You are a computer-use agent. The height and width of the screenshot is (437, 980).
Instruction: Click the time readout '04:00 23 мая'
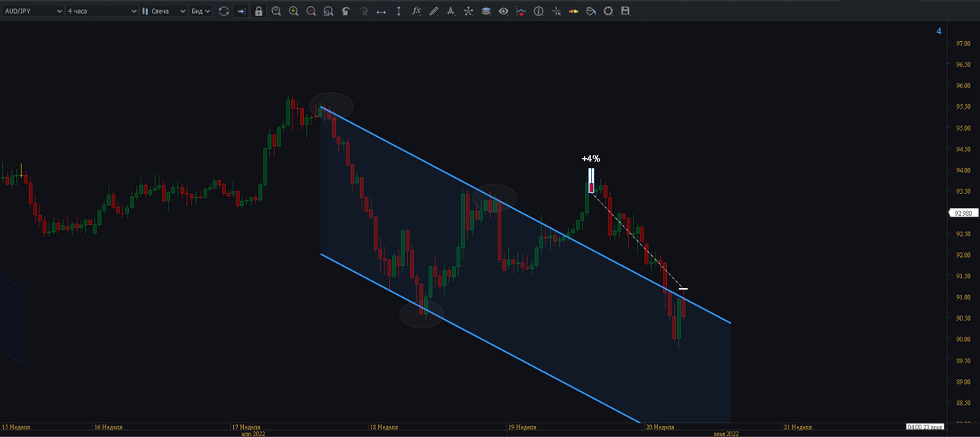(925, 426)
